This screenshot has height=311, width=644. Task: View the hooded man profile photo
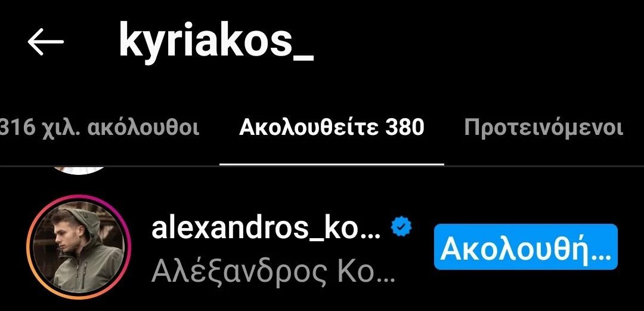point(79,247)
